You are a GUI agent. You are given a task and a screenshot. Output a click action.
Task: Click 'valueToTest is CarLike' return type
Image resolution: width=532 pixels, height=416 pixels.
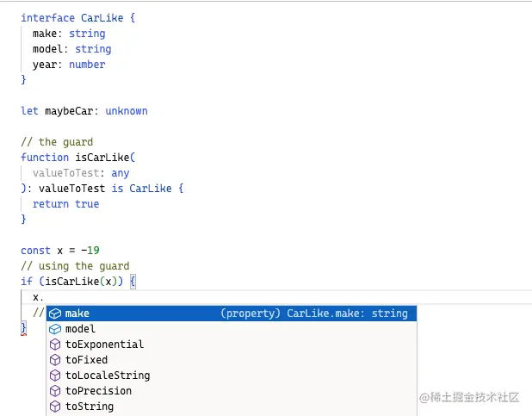tap(105, 189)
